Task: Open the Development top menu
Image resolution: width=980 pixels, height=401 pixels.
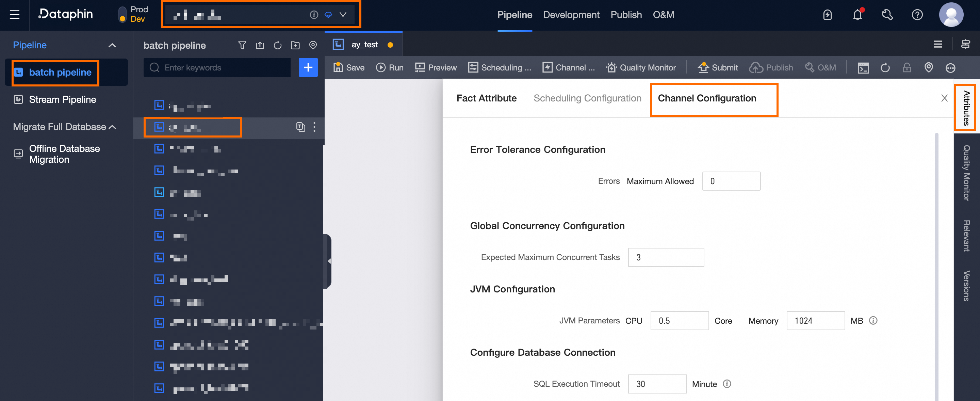Action: 571,15
